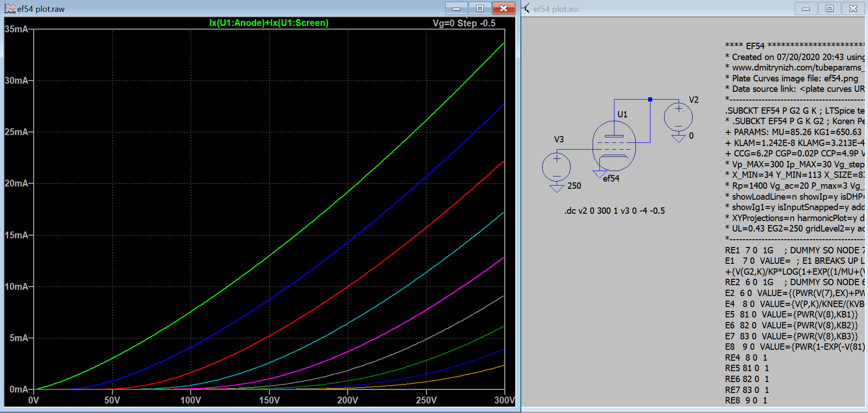Click the www.dmitrynizh.com/tubeparams comment line
This screenshot has width=868, height=413.
click(795, 67)
